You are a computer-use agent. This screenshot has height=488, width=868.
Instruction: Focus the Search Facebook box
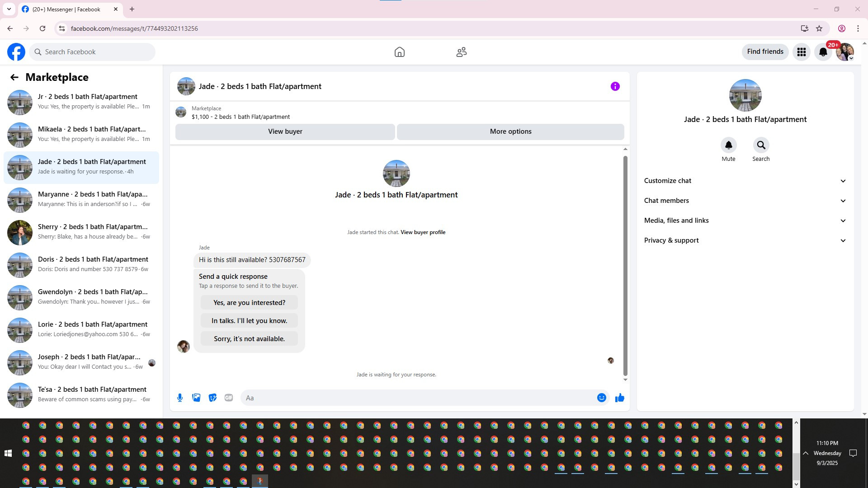(92, 52)
